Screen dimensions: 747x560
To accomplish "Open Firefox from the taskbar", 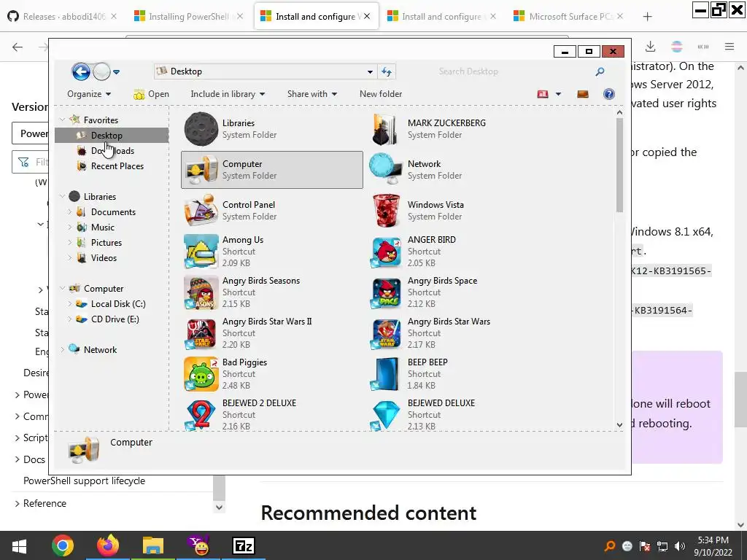I will (108, 545).
